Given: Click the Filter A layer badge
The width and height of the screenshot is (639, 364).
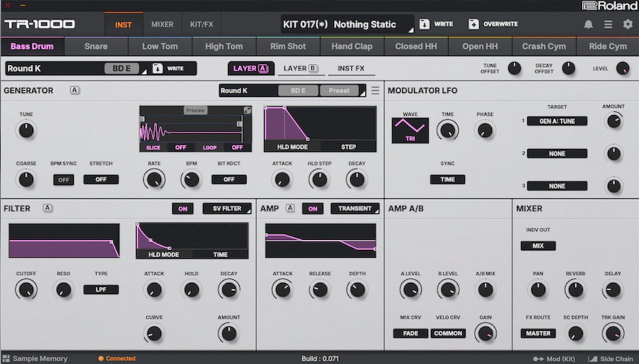Looking at the screenshot, I should [x=48, y=208].
